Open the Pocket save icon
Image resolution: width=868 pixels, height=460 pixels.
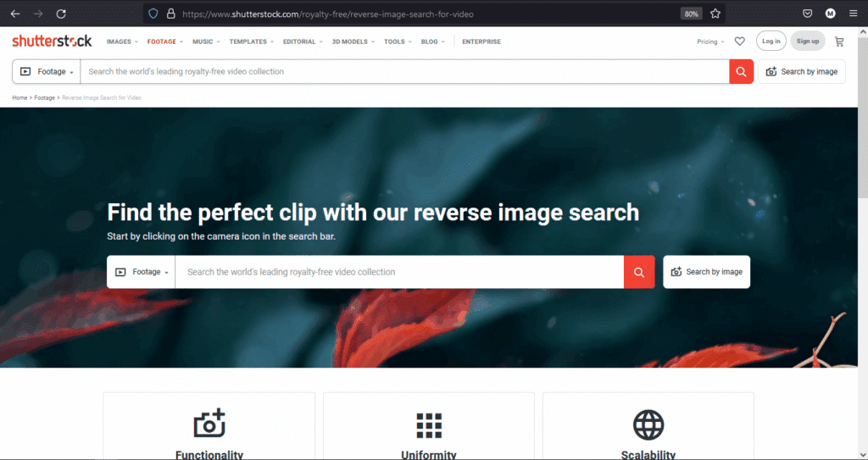(x=808, y=14)
